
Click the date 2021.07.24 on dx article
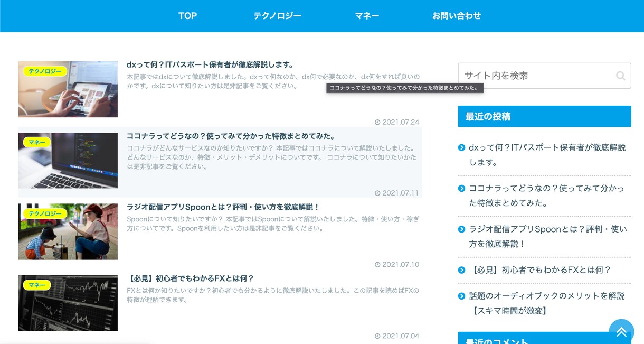[397, 122]
